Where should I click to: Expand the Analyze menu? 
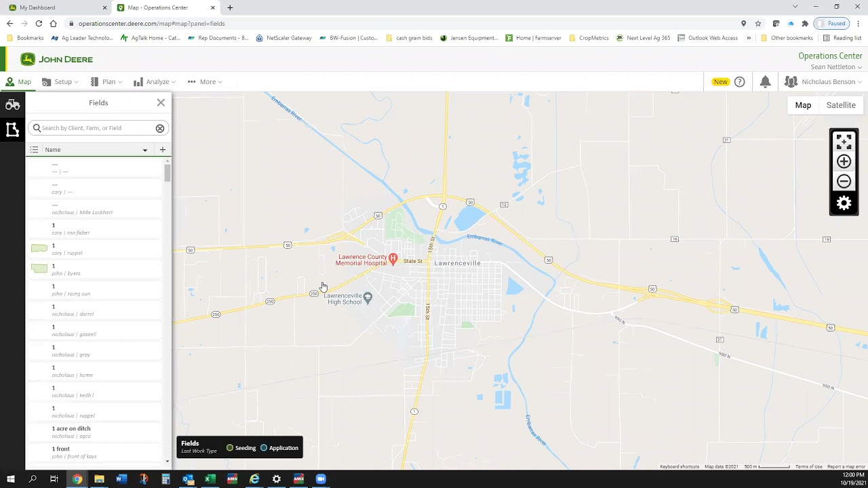click(155, 82)
